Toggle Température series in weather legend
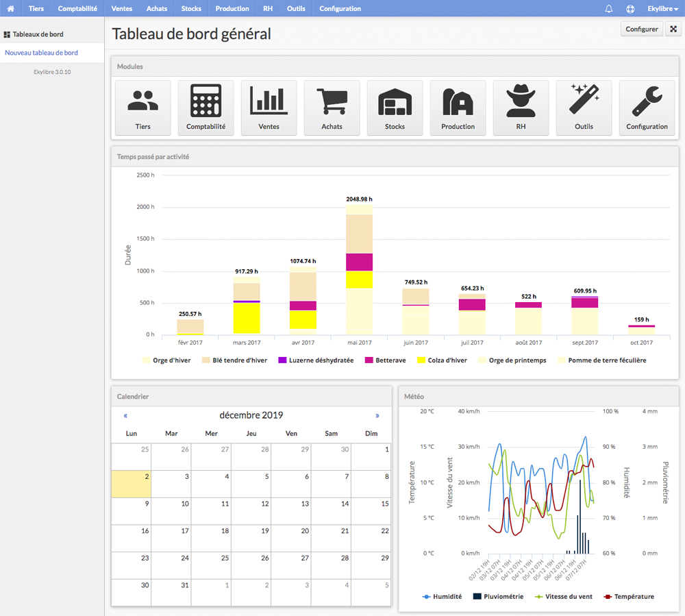Screen dimensions: 685x616 (x=629, y=597)
